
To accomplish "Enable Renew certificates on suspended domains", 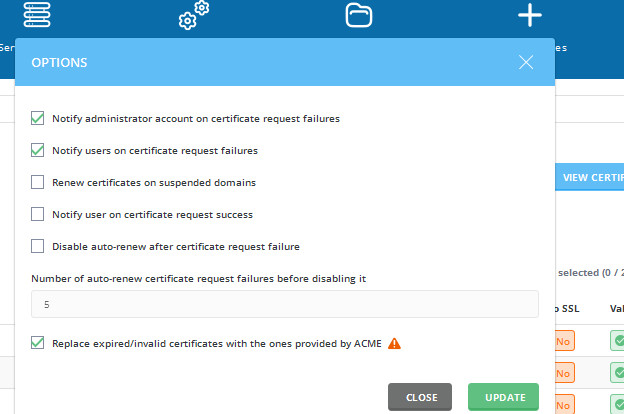I will (37, 182).
